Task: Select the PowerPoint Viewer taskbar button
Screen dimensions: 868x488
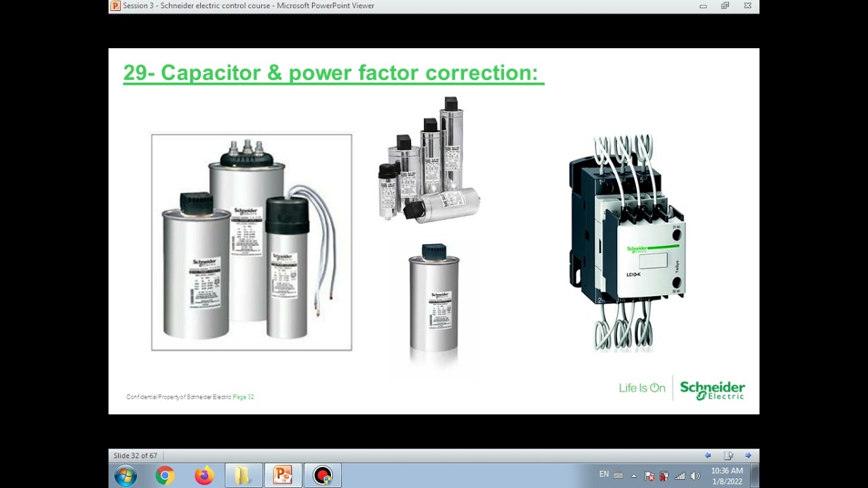Action: tap(283, 476)
